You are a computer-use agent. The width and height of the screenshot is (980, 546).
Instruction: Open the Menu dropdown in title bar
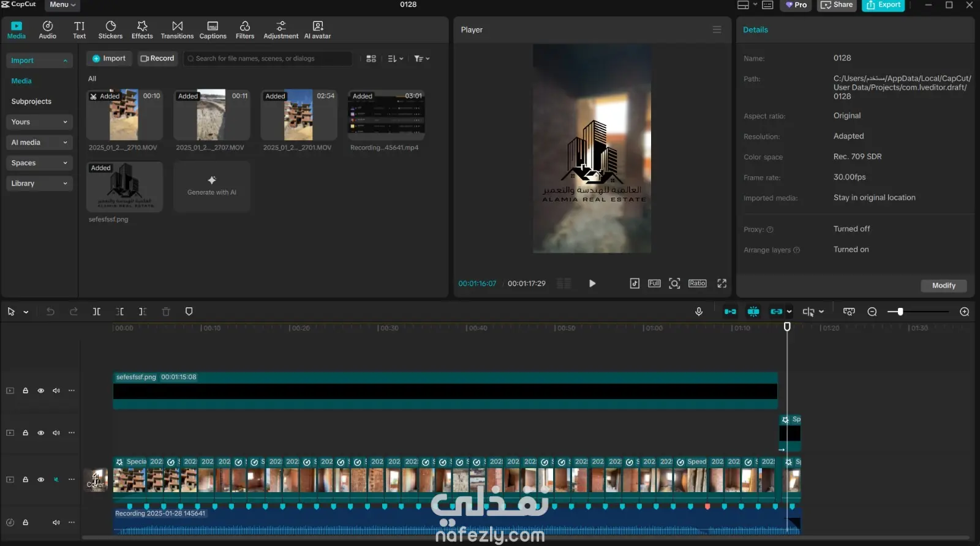click(x=62, y=5)
